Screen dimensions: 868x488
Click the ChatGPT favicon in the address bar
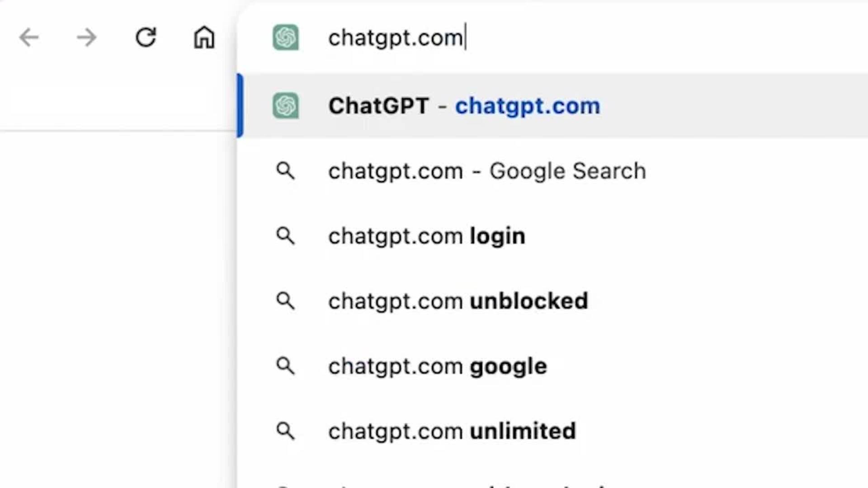tap(286, 38)
